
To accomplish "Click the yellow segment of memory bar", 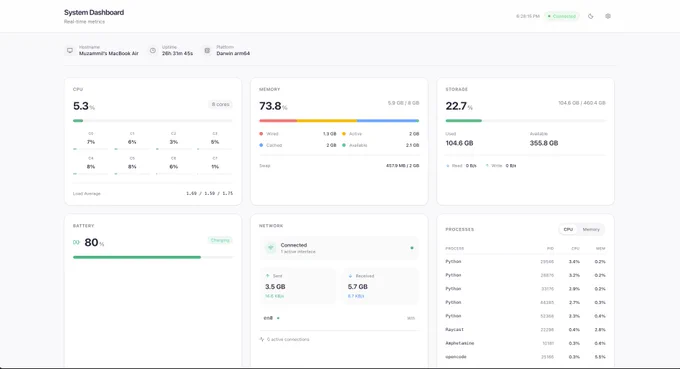I will tap(327, 121).
